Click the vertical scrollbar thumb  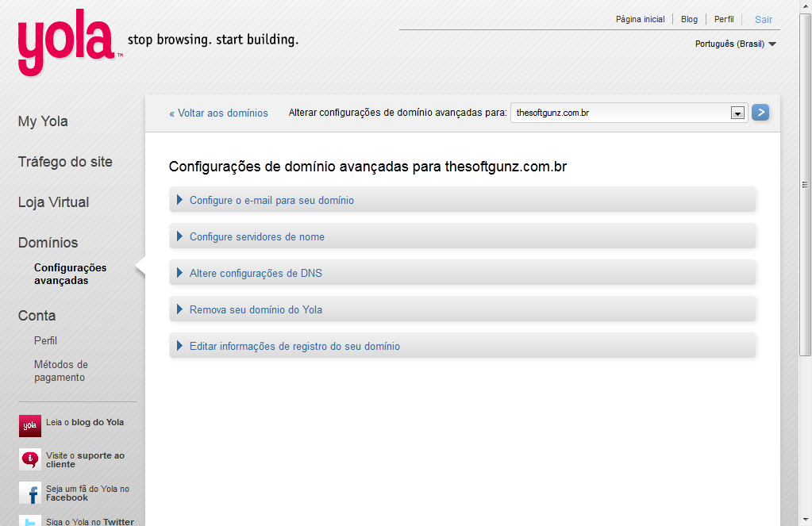805,184
